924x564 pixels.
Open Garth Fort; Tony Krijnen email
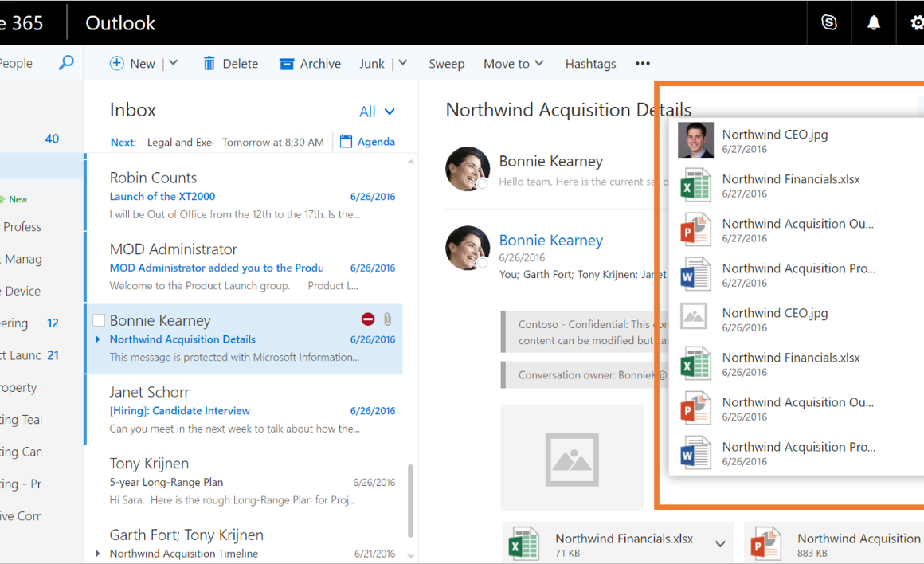click(x=244, y=542)
